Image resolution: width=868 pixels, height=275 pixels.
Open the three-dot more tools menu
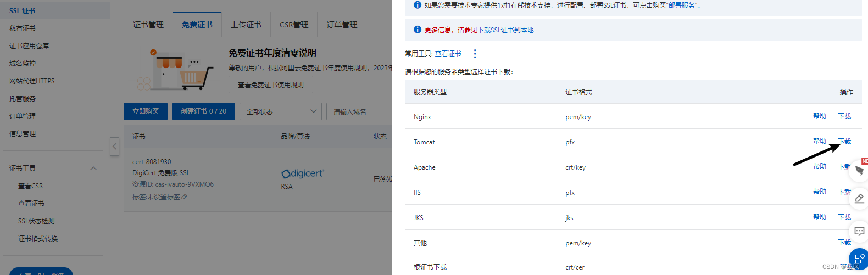pyautogui.click(x=475, y=54)
